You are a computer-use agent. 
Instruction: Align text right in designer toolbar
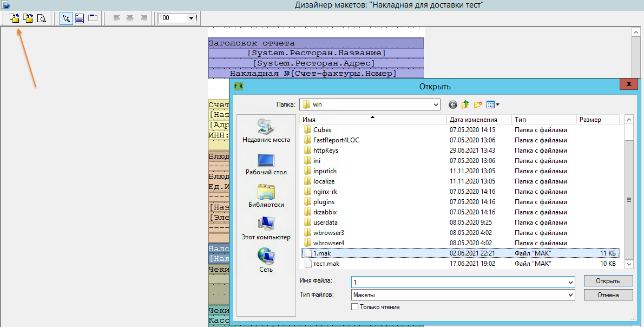144,18
